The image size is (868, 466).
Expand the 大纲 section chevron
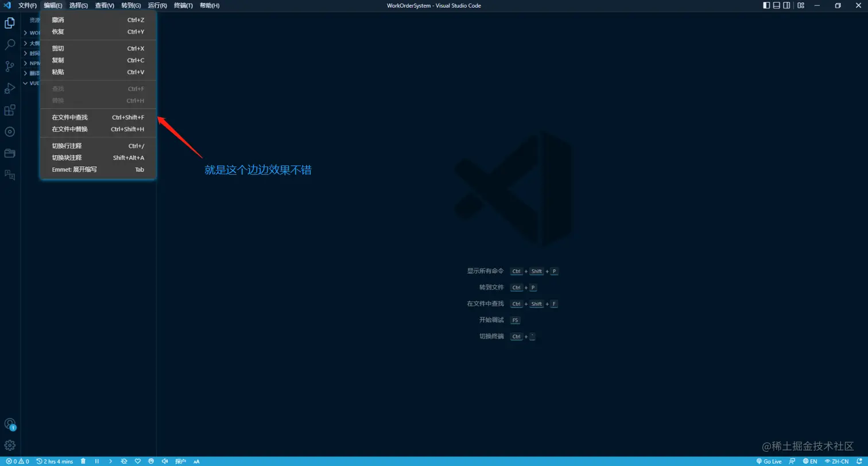[25, 43]
